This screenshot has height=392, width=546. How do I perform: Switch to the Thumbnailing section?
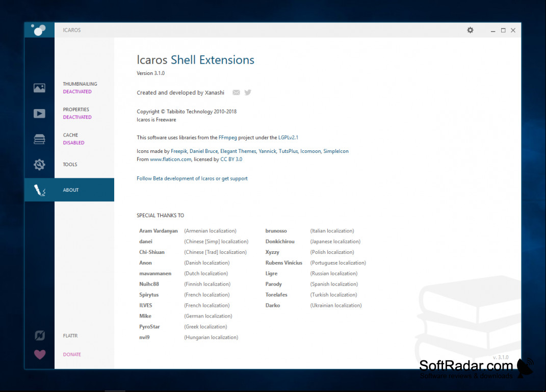[80, 84]
